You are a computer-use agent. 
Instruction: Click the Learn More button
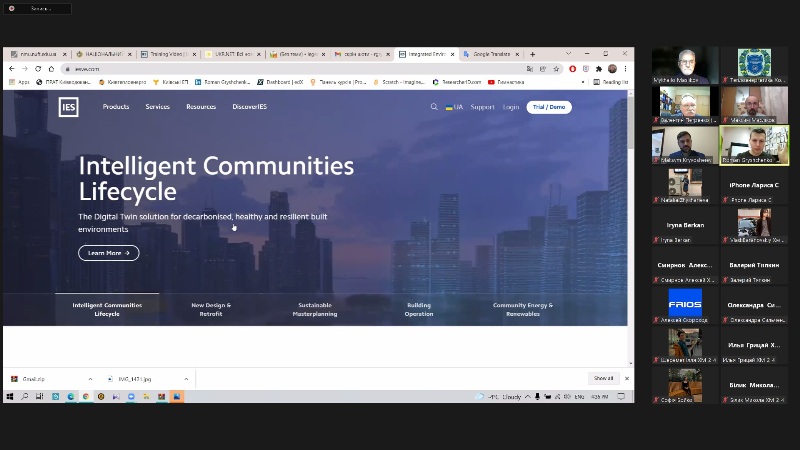click(109, 253)
